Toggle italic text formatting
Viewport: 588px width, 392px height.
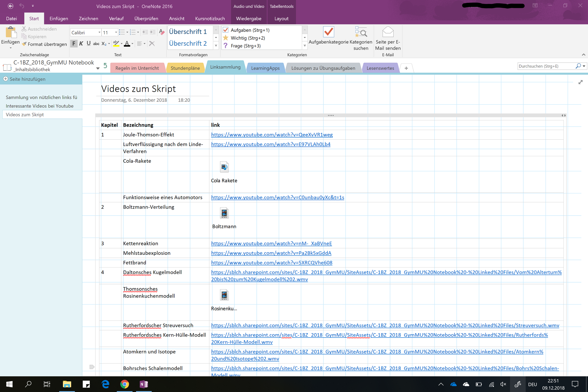click(81, 44)
